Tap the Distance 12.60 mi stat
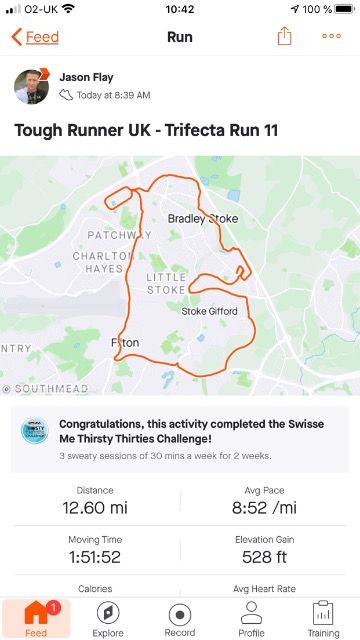360x640 pixels. (95, 500)
